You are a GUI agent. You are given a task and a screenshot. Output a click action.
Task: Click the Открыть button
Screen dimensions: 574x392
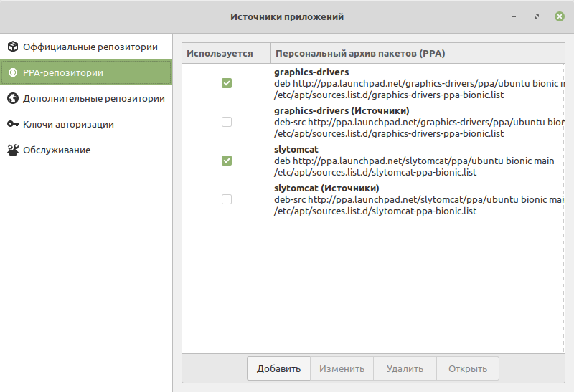(468, 368)
